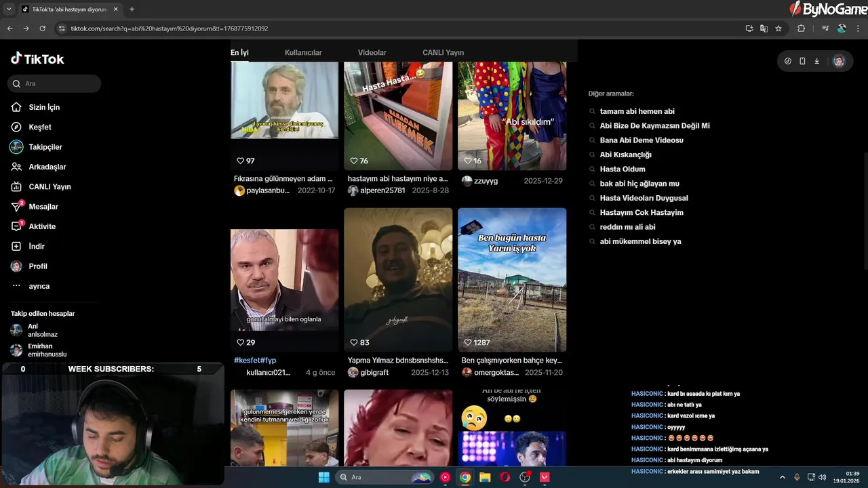Switch to Videolar tab
Screen dimensions: 868x488
(x=372, y=52)
